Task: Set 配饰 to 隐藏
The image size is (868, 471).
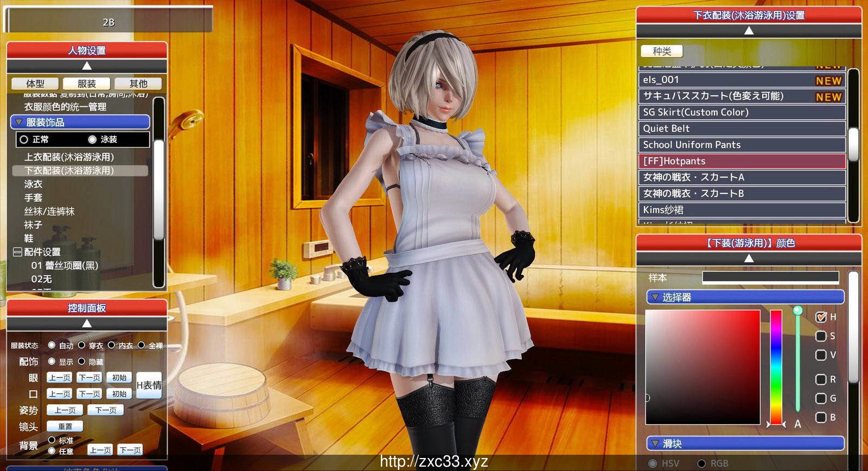Action: click(x=82, y=362)
